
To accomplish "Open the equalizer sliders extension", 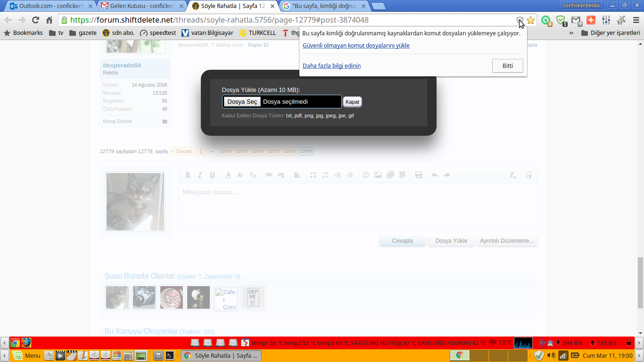I will tap(606, 20).
